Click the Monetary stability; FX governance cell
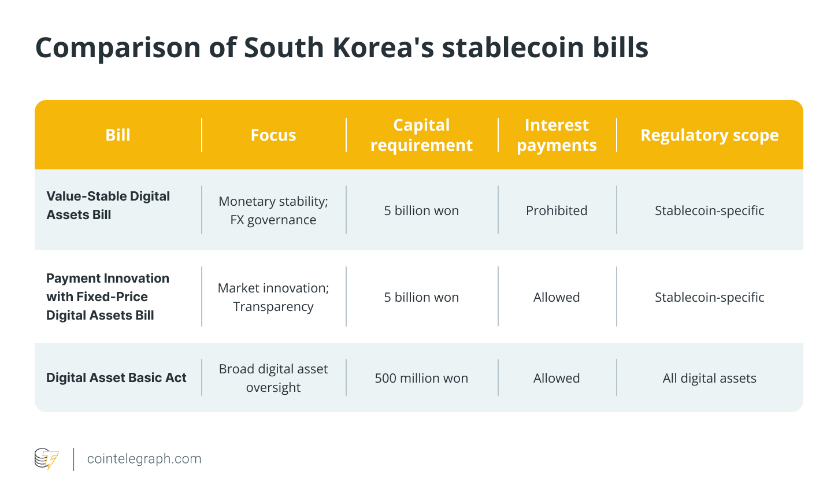The width and height of the screenshot is (838, 504). pyautogui.click(x=273, y=210)
